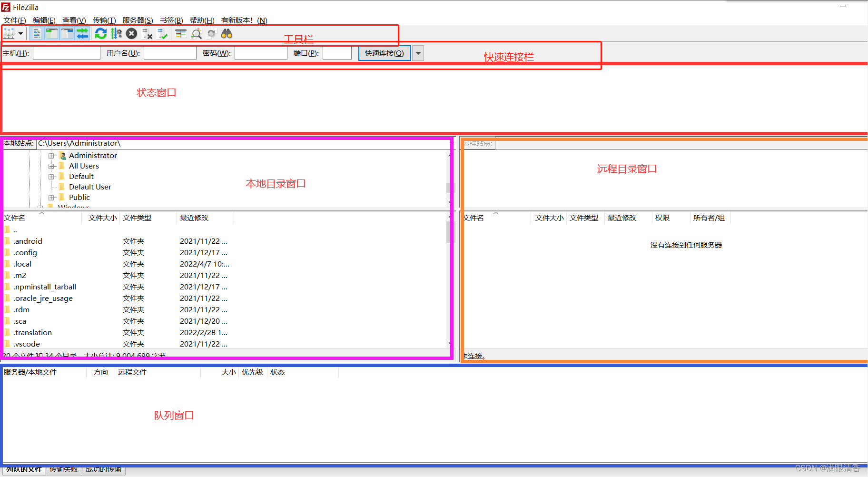
Task: Toggle directory comparison magnifier icon
Action: [x=196, y=34]
